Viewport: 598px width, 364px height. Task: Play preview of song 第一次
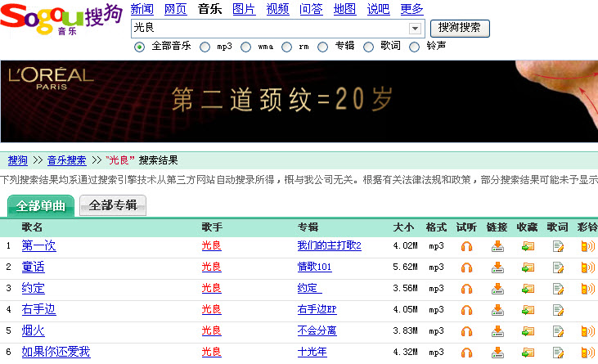pos(466,246)
